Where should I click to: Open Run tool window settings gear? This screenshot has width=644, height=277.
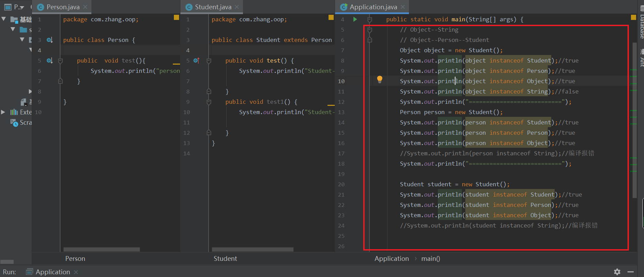[617, 272]
